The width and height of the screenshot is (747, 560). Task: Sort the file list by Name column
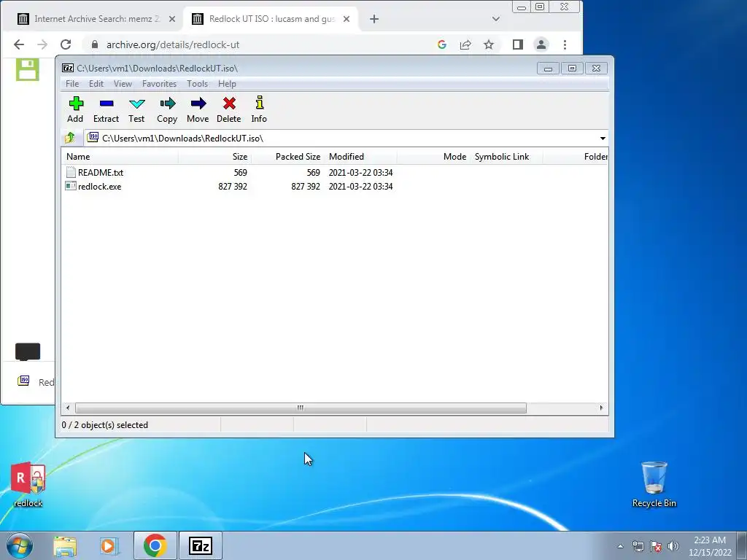pyautogui.click(x=120, y=157)
